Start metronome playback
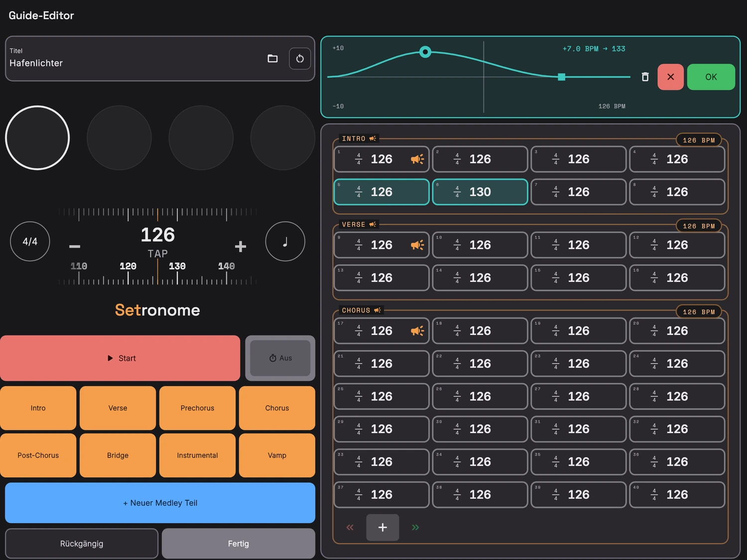The image size is (747, 560). (120, 358)
